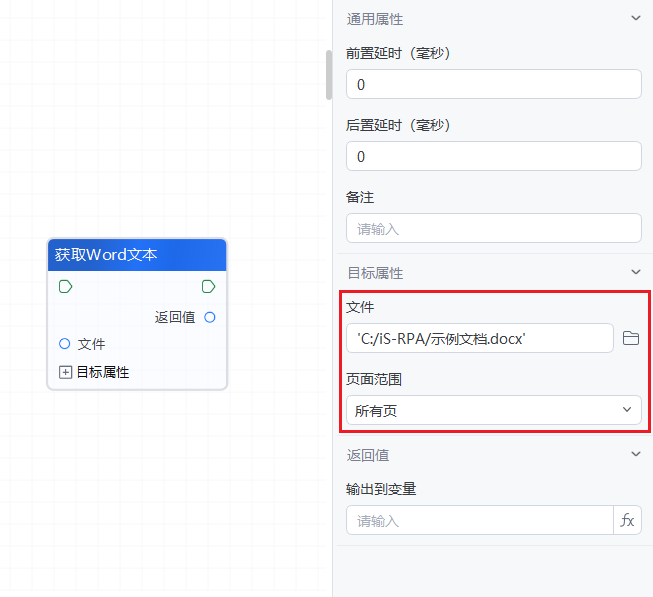
Task: Open the 页面范围 dropdown showing 所有页
Action: tap(493, 410)
